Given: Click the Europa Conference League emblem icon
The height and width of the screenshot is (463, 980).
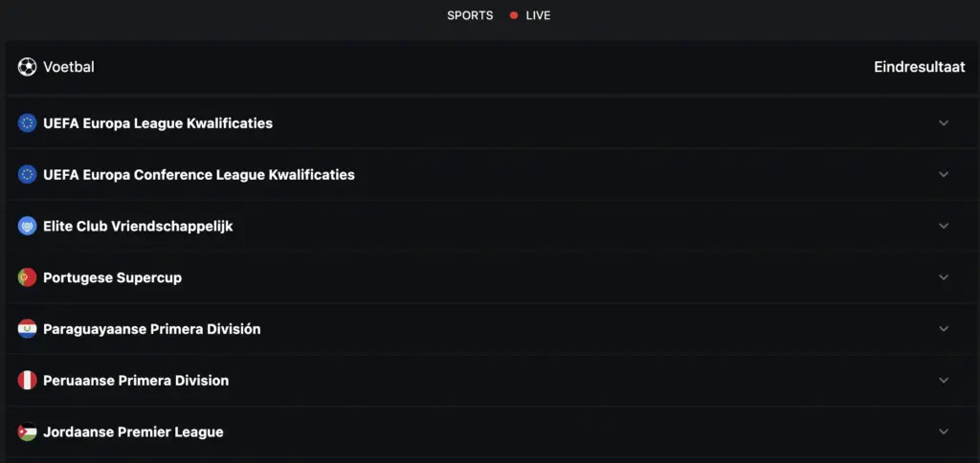Looking at the screenshot, I should point(27,174).
